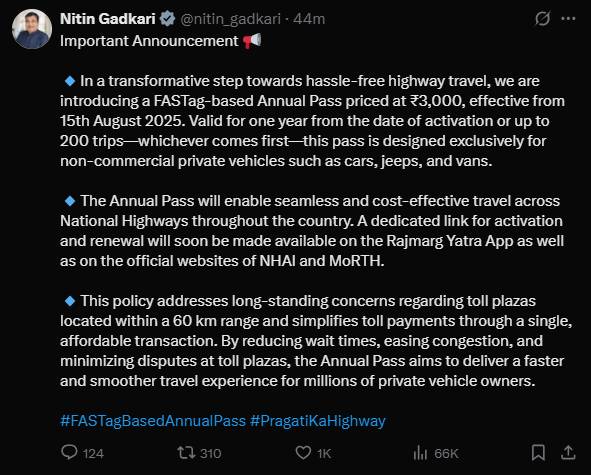Viewport: 591px width, 475px height.
Task: Click the paragraph about FASTag-based Annual Pass
Action: tap(312, 121)
